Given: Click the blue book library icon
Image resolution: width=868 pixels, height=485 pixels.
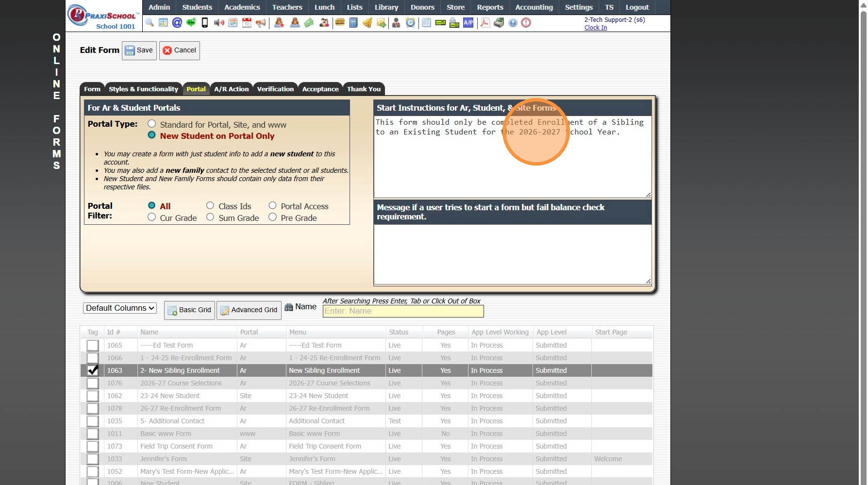Looking at the screenshot, I should pos(353,23).
